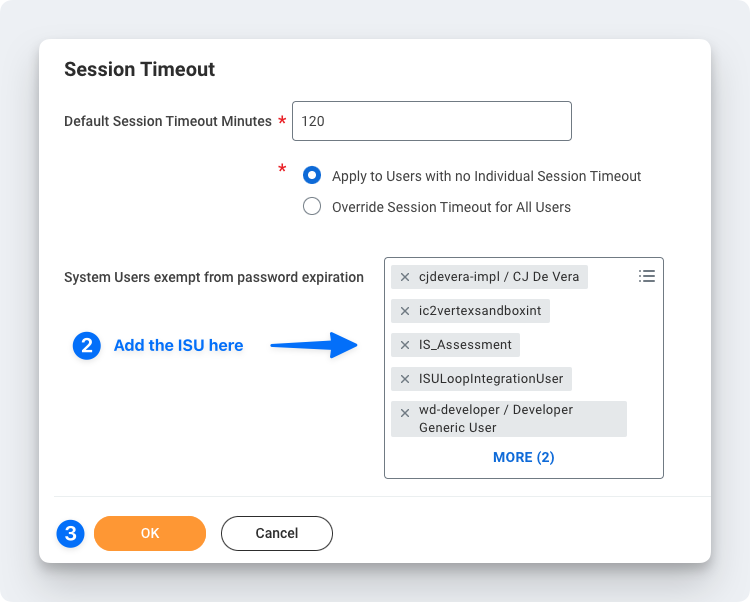Image resolution: width=750 pixels, height=602 pixels.
Task: Click OK to save session timeout
Action: click(150, 533)
